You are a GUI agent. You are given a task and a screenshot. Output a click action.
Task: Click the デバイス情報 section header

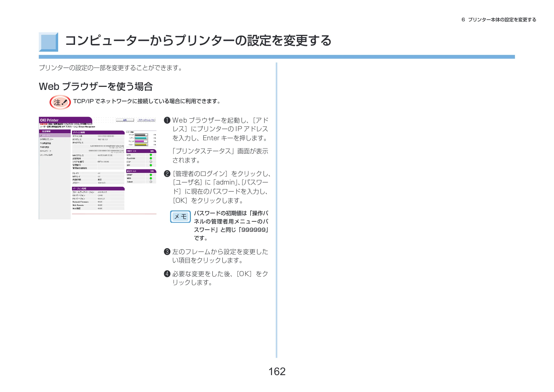(98, 133)
